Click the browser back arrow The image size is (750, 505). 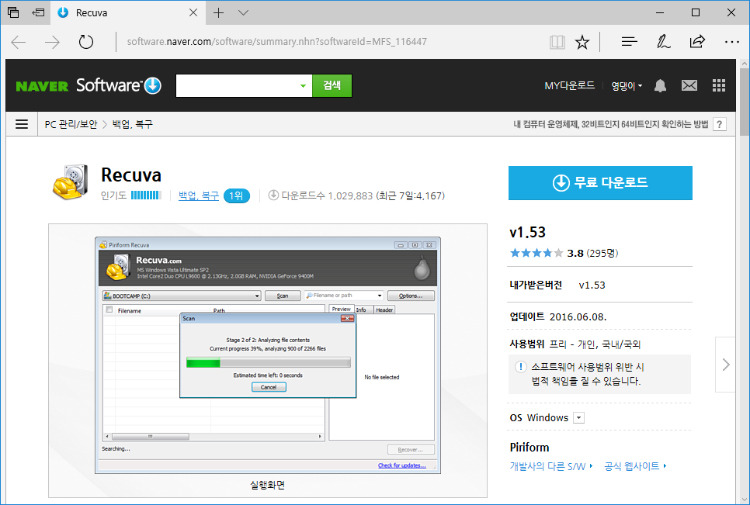coord(18,42)
